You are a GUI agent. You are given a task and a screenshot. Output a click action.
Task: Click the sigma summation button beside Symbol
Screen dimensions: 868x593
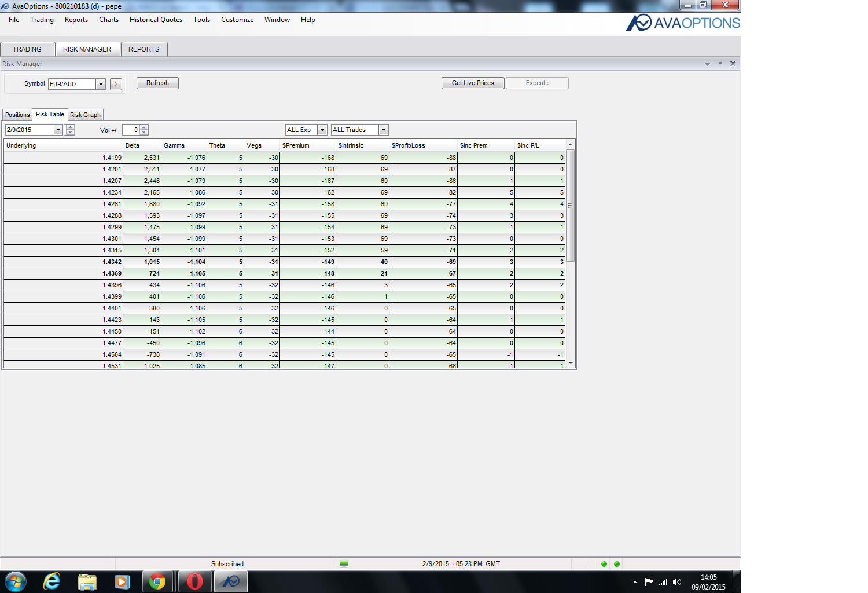pos(116,84)
